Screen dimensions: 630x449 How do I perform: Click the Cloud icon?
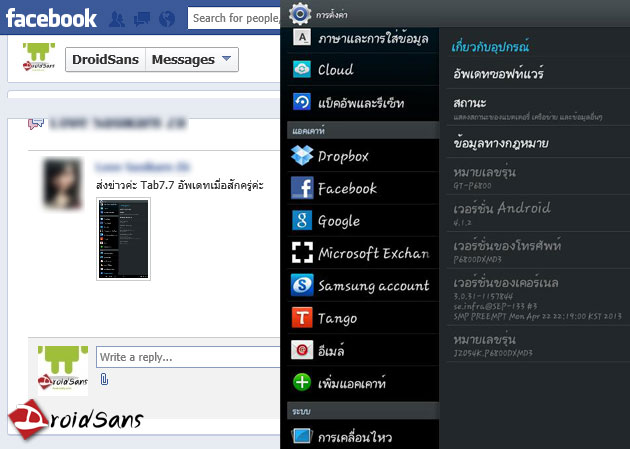(x=302, y=69)
